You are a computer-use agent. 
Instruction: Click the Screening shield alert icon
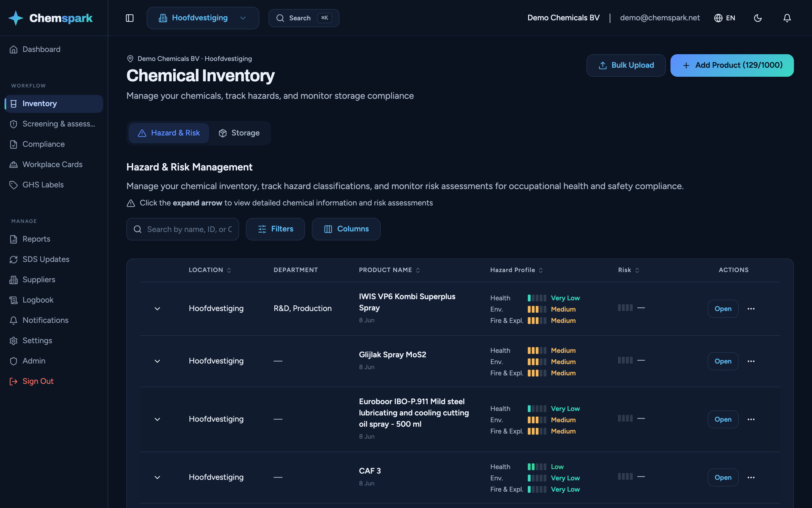(x=14, y=124)
